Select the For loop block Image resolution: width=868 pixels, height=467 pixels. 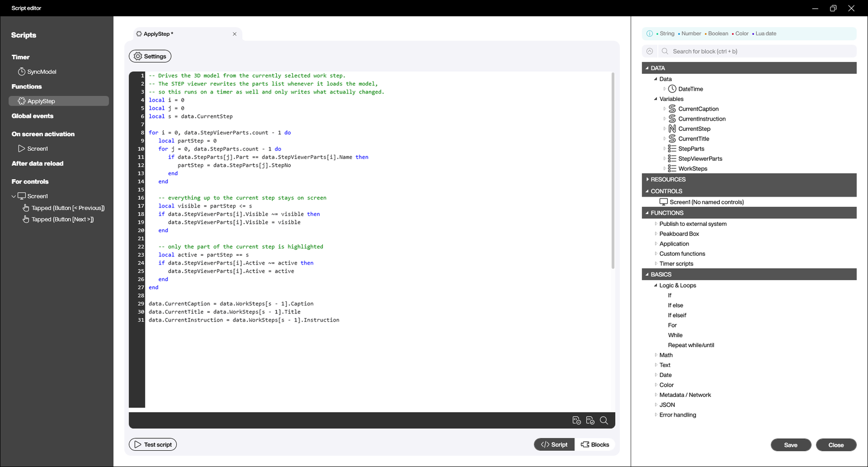point(672,325)
